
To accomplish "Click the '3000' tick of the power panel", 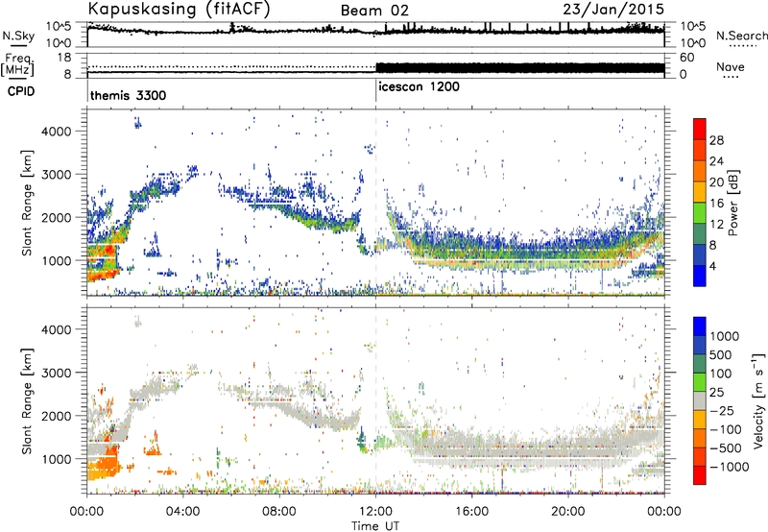I will coord(57,175).
